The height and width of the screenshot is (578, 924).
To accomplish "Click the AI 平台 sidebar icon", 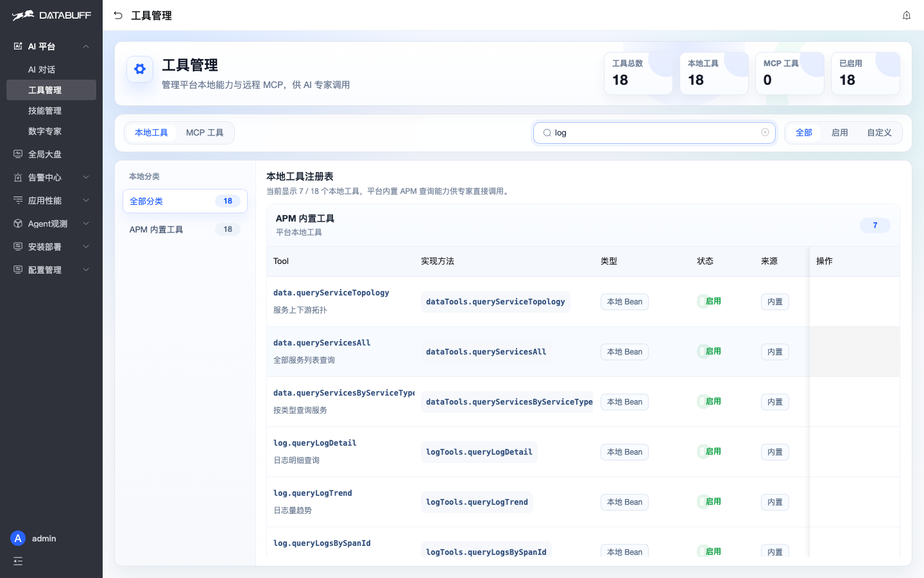I will [18, 46].
